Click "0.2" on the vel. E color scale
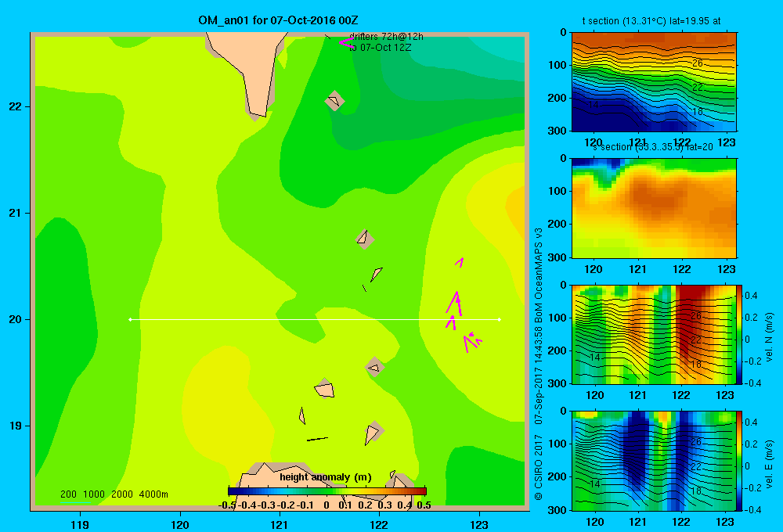783x532 pixels. tap(752, 444)
